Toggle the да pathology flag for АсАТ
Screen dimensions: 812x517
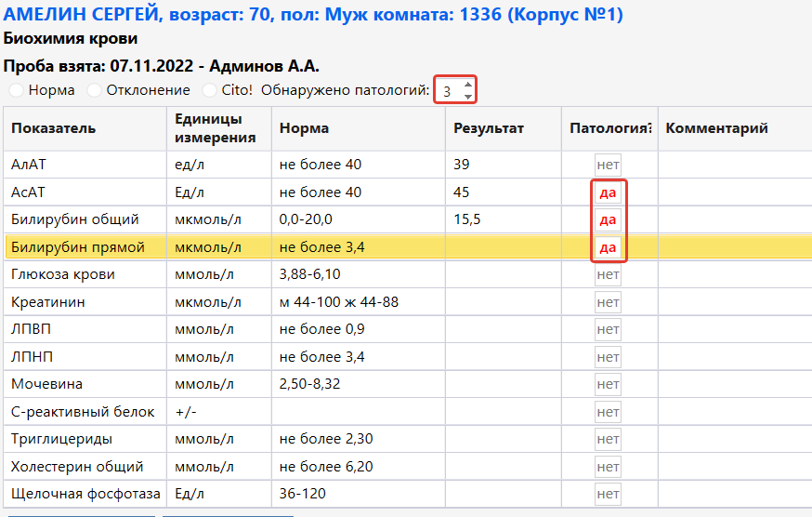point(608,192)
